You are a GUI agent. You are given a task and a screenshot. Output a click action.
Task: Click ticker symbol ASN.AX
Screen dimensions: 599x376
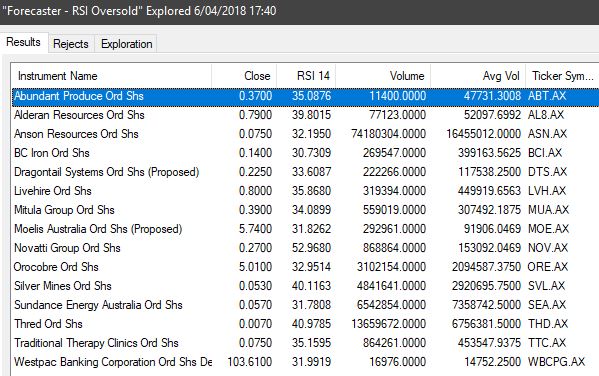pos(547,134)
